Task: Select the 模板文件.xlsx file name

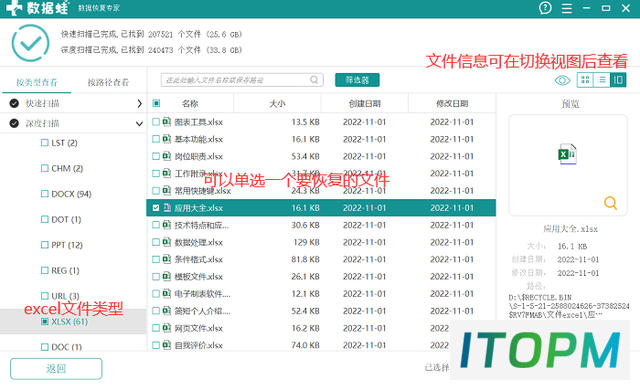Action: [x=199, y=277]
